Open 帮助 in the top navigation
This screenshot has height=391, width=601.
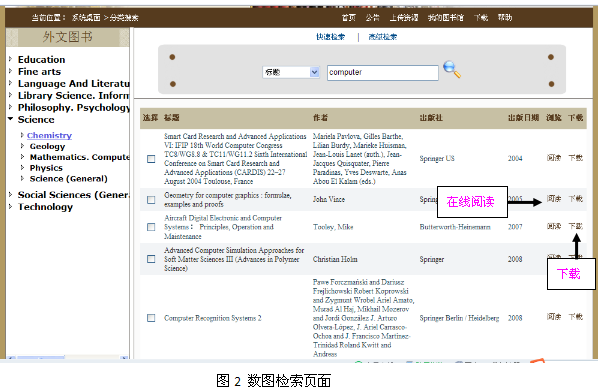point(504,18)
